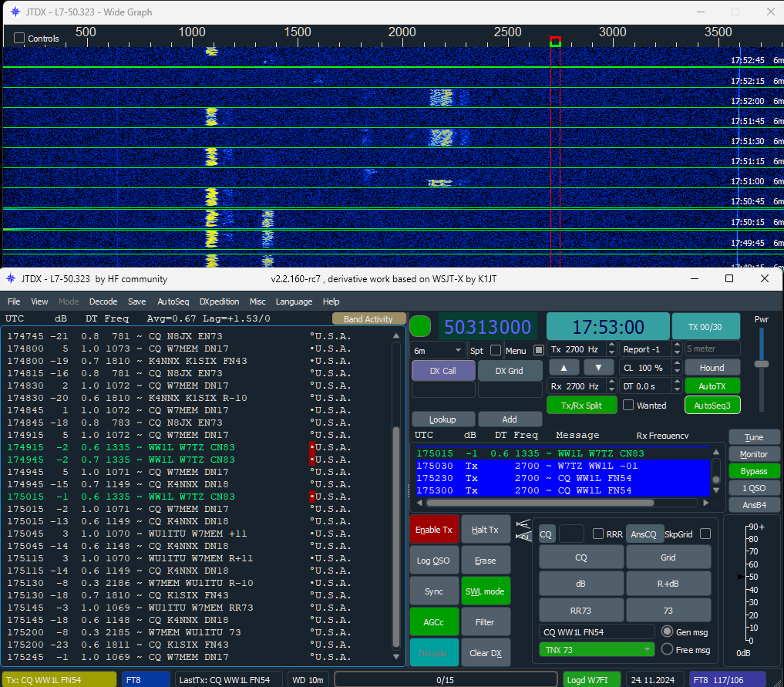Image resolution: width=784 pixels, height=687 pixels.
Task: Open the Language menu
Action: pyautogui.click(x=294, y=301)
